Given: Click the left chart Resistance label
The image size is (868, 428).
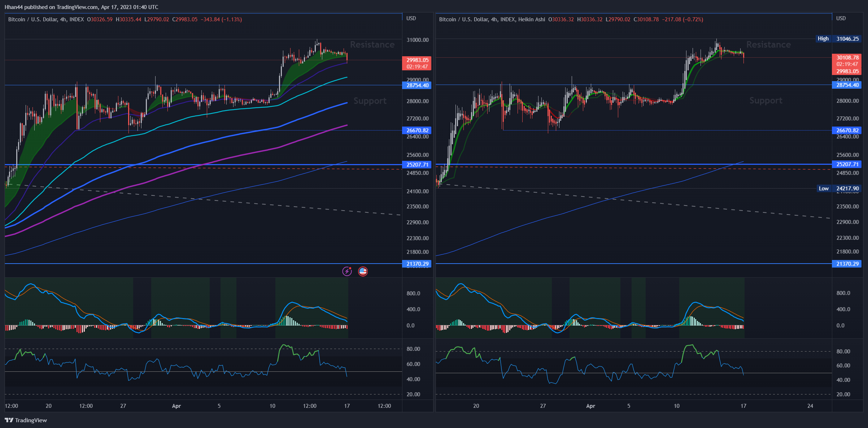Looking at the screenshot, I should click(x=372, y=44).
